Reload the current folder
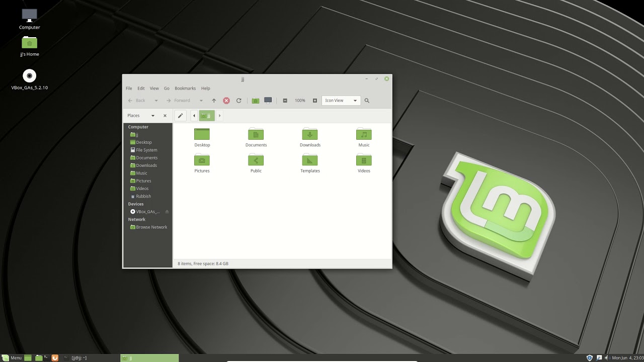The image size is (644, 362). (x=239, y=101)
